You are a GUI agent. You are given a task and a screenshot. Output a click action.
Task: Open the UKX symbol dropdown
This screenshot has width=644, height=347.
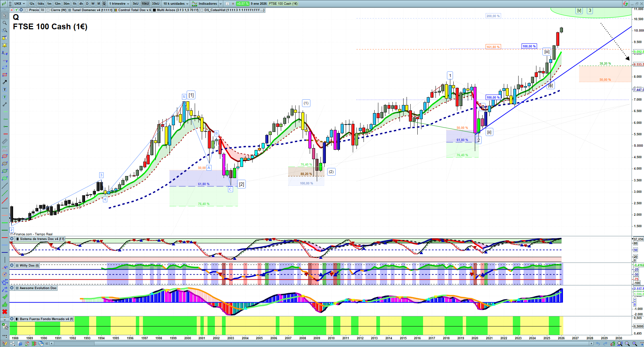[x=20, y=4]
